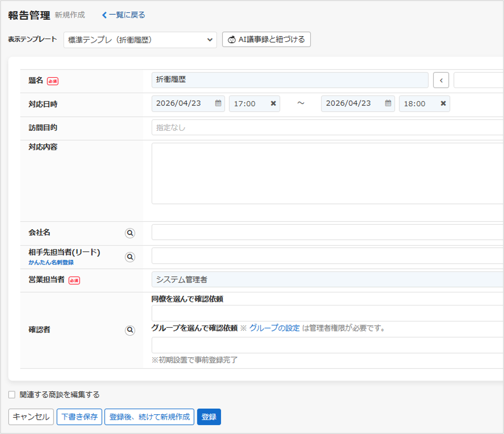
Task: Open the end date calendar icon
Action: click(x=388, y=104)
